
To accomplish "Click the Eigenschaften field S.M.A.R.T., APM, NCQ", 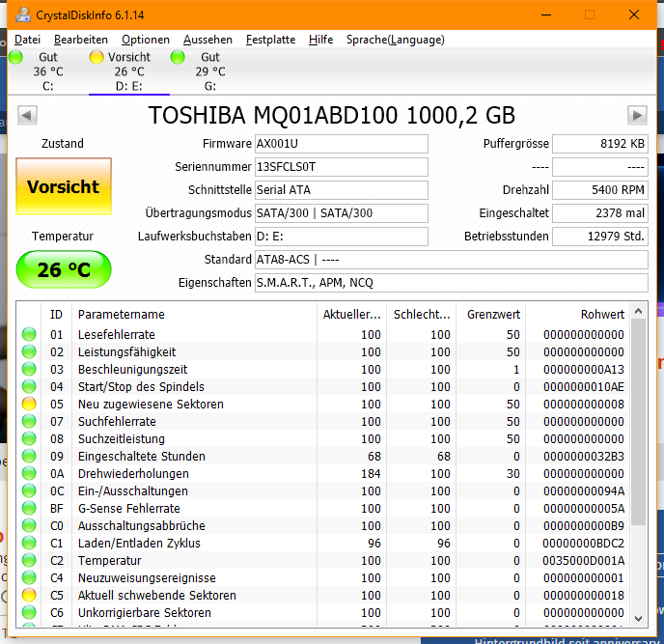I will [452, 283].
